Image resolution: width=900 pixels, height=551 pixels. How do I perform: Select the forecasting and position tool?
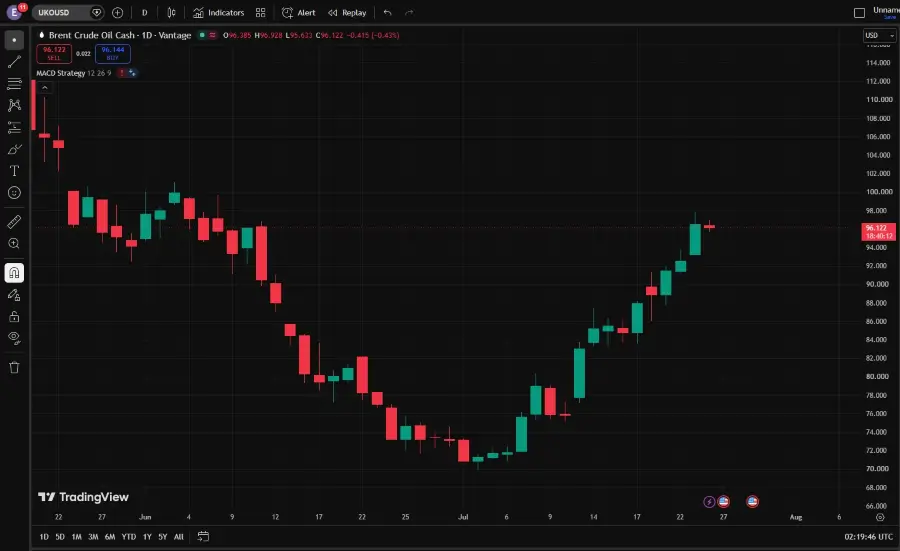(14, 127)
